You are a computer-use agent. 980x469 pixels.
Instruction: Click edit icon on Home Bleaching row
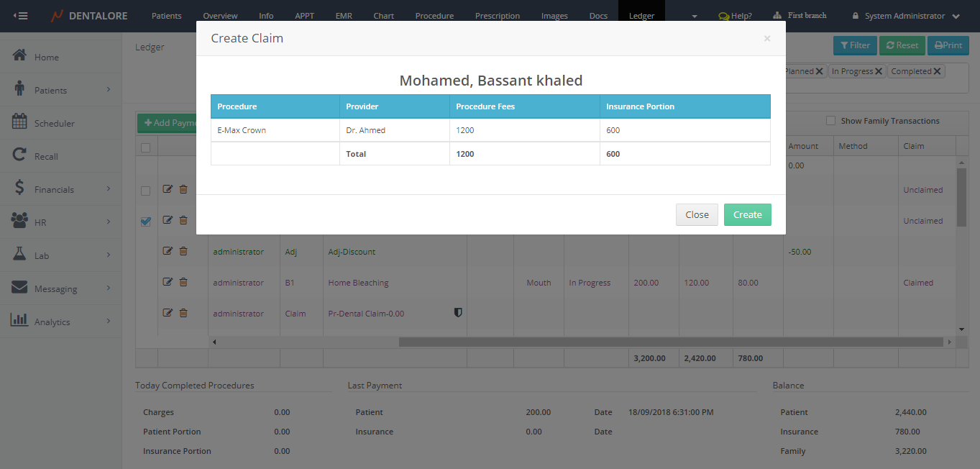[168, 283]
